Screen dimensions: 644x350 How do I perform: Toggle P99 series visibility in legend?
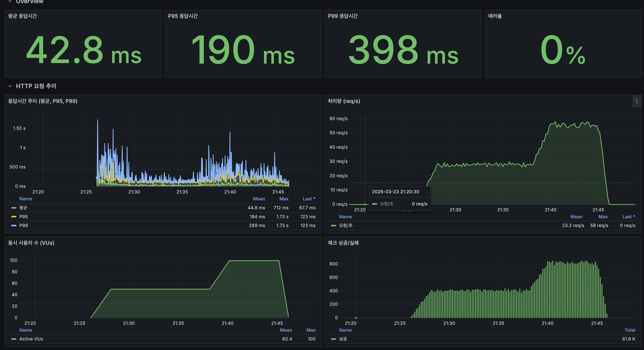23,225
